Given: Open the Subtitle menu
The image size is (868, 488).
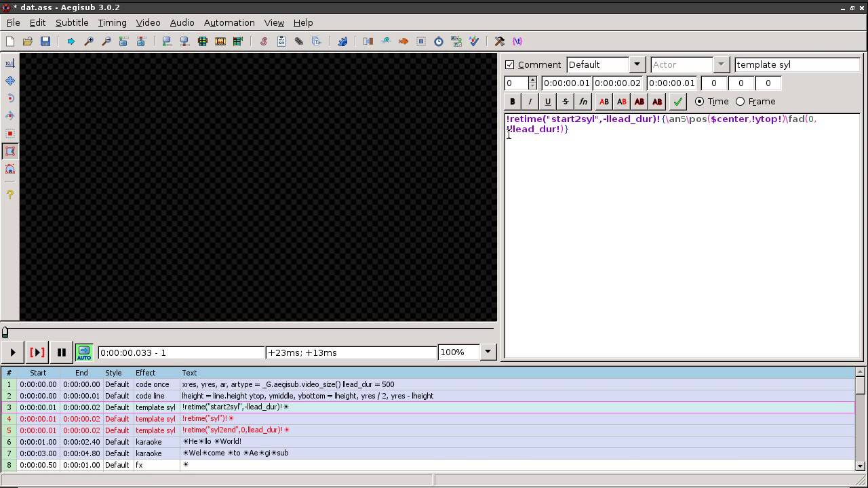Looking at the screenshot, I should tap(72, 22).
